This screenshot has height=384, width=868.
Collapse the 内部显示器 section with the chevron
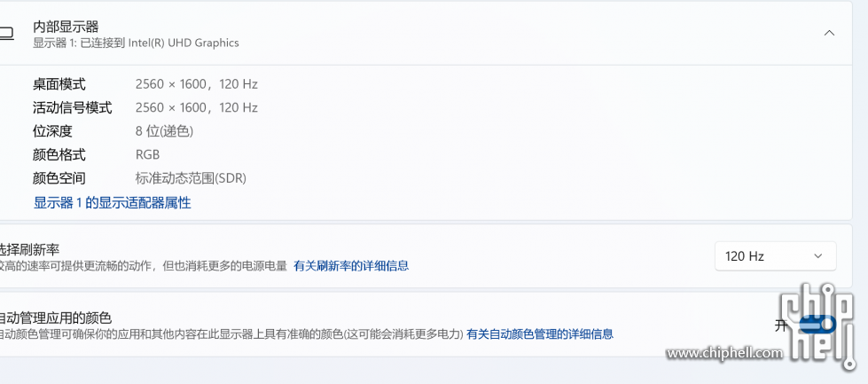coord(829,33)
